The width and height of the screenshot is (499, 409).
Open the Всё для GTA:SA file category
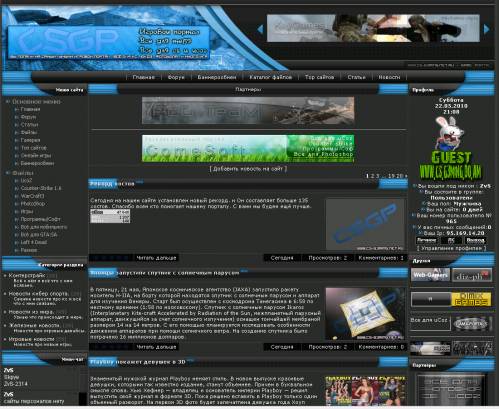coord(39,235)
